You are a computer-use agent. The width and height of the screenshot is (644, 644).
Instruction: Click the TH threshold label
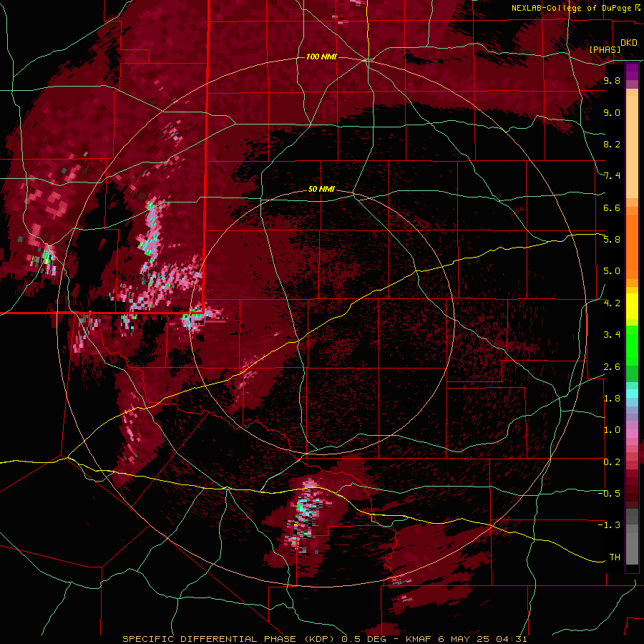pos(615,557)
